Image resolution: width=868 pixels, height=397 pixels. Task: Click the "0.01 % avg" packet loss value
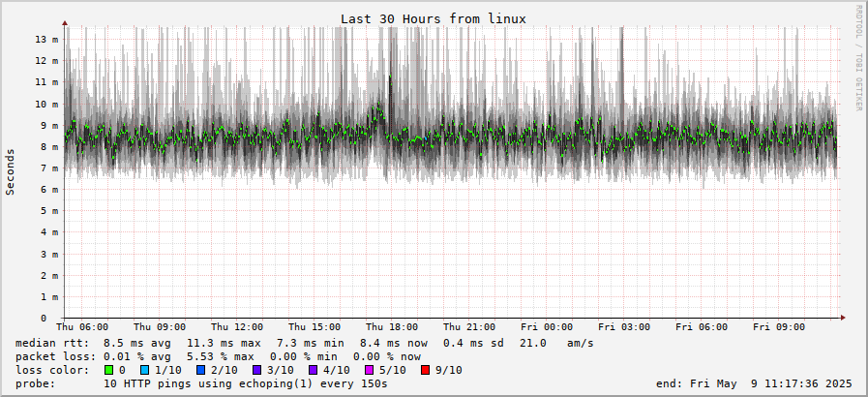[x=137, y=356]
